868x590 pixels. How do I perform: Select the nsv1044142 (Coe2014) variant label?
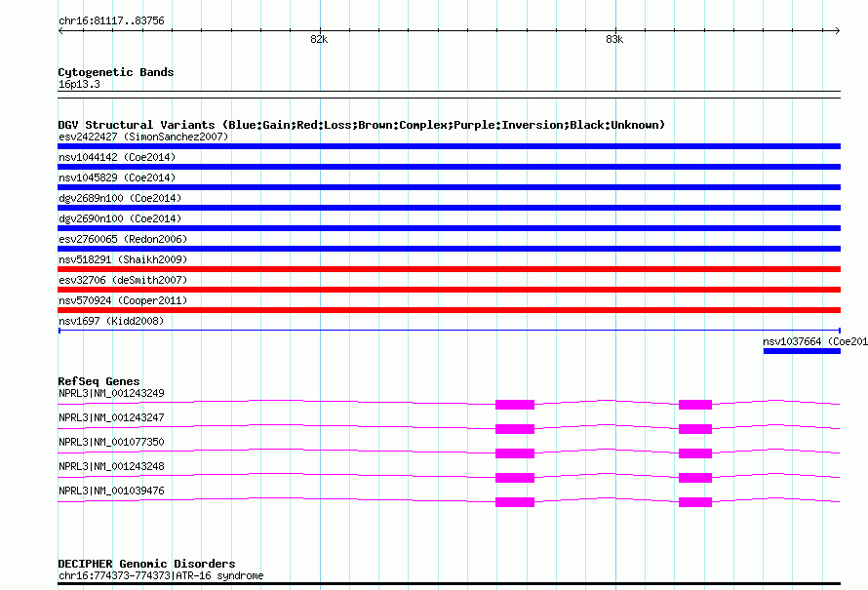point(117,157)
